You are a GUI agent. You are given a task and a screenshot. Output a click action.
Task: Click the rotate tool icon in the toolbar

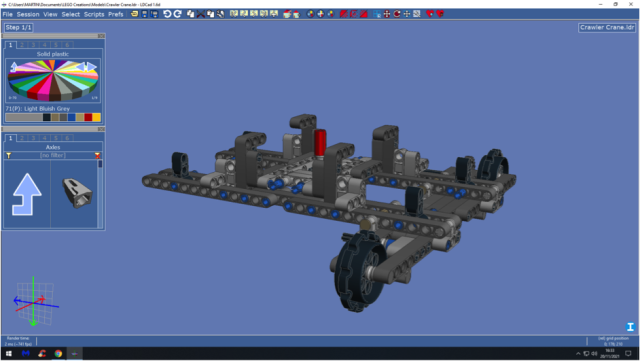(x=397, y=14)
